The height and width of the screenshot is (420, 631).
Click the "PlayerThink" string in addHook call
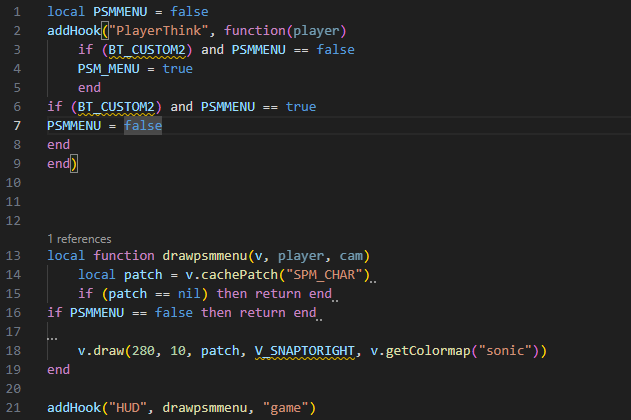159,31
